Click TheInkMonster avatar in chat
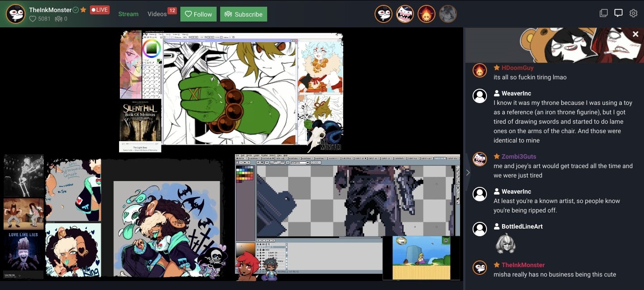This screenshot has height=290, width=644. click(480, 268)
